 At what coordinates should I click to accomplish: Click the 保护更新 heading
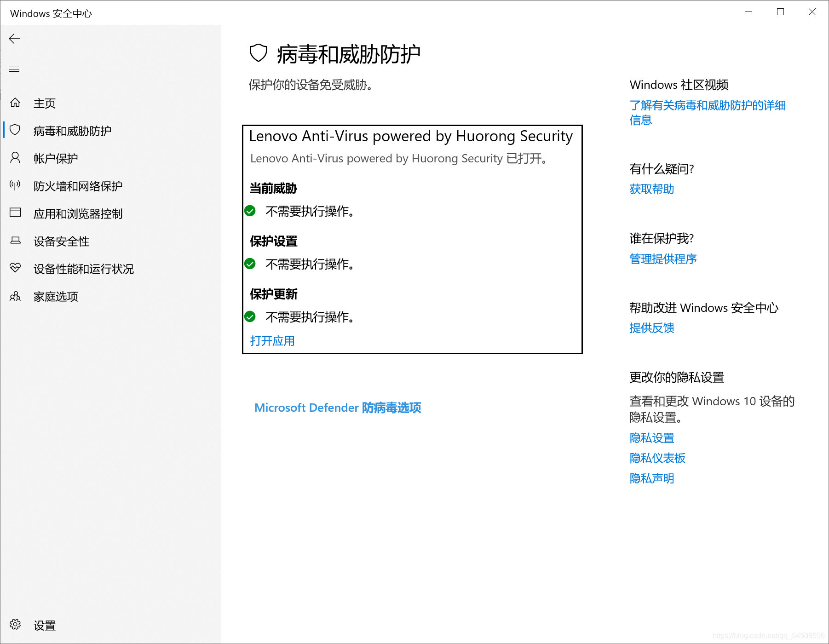pos(274,294)
